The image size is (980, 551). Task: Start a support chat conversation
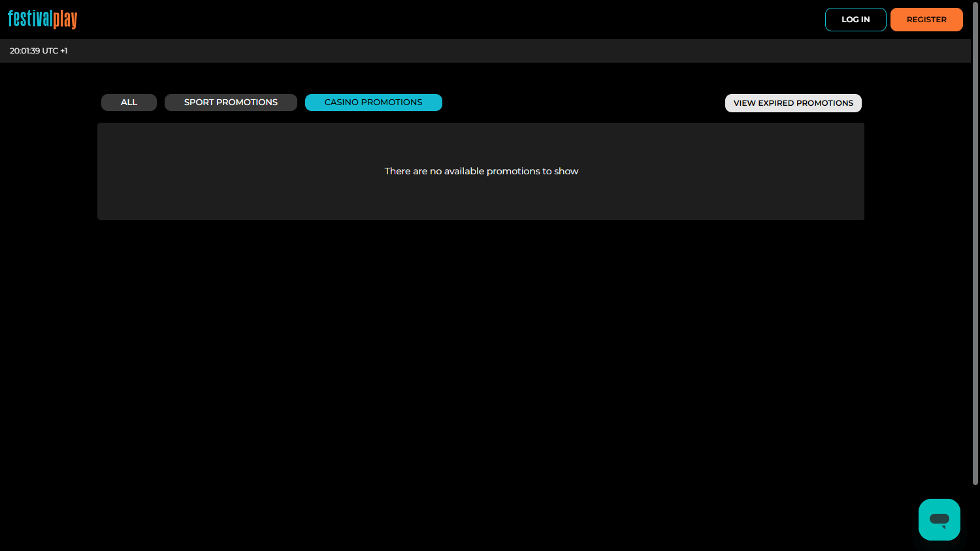pyautogui.click(x=939, y=520)
